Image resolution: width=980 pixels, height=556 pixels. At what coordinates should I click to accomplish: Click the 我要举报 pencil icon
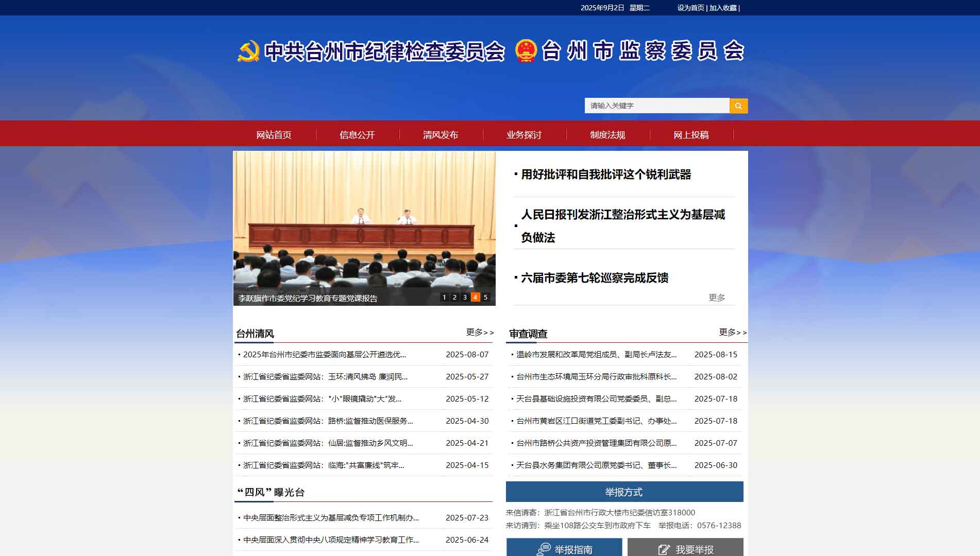(x=664, y=550)
